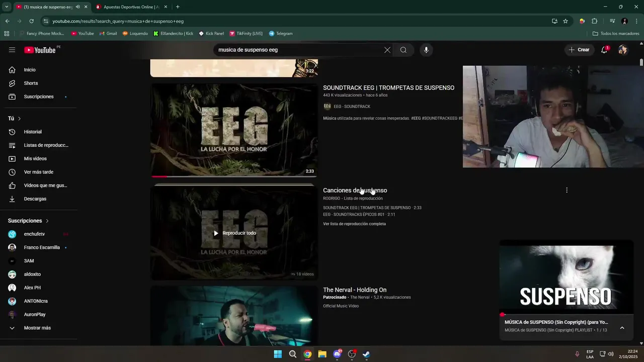Expand the Suscripciones section header
This screenshot has width=644, height=362.
coord(29,221)
